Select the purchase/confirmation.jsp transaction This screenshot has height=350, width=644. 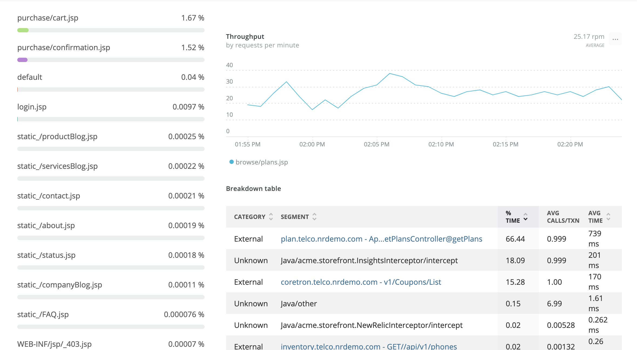click(64, 47)
